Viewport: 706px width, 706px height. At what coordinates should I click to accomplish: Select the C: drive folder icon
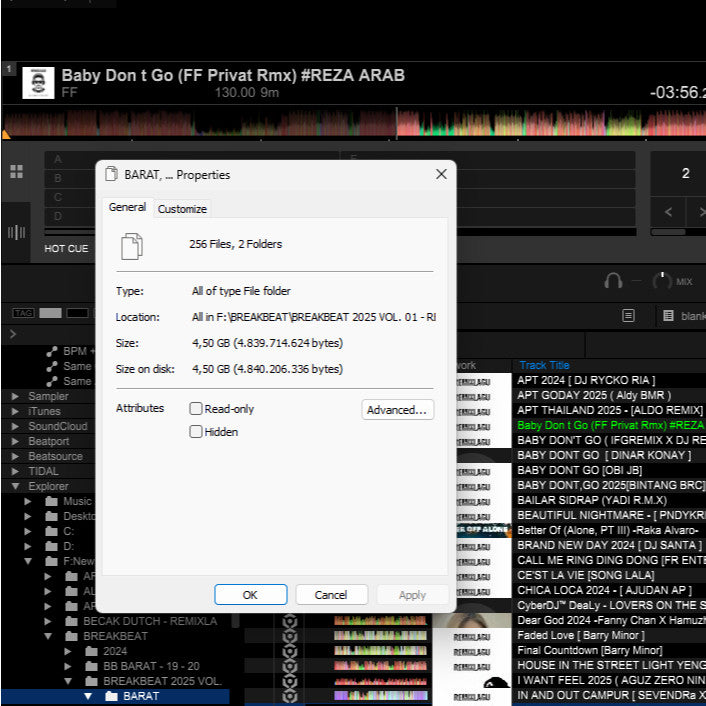tap(52, 531)
